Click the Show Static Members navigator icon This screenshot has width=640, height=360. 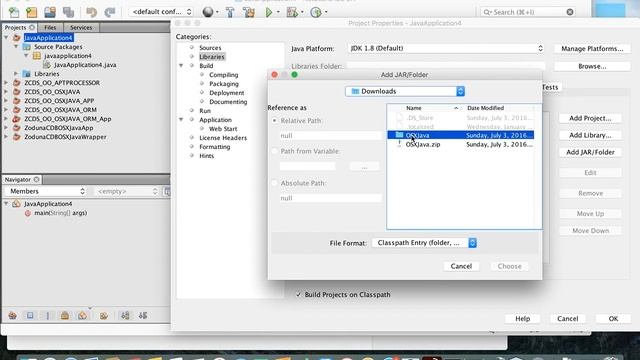[x=47, y=316]
